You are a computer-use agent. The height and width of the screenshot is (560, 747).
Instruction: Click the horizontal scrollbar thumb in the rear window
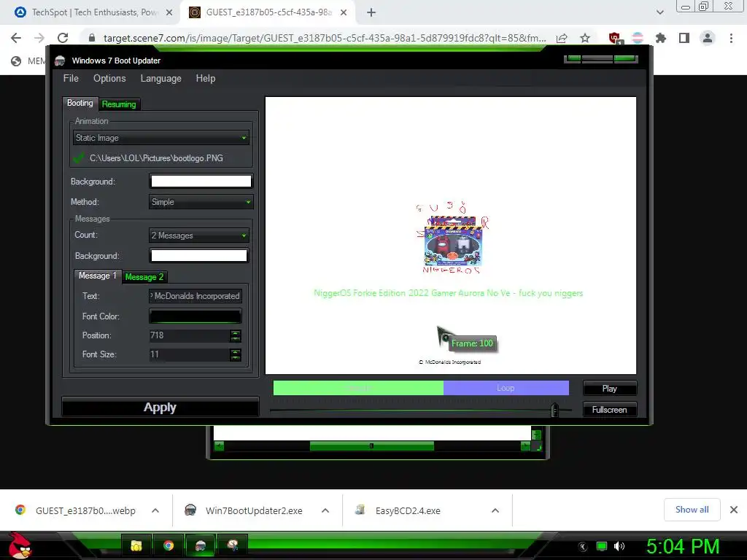371,446
